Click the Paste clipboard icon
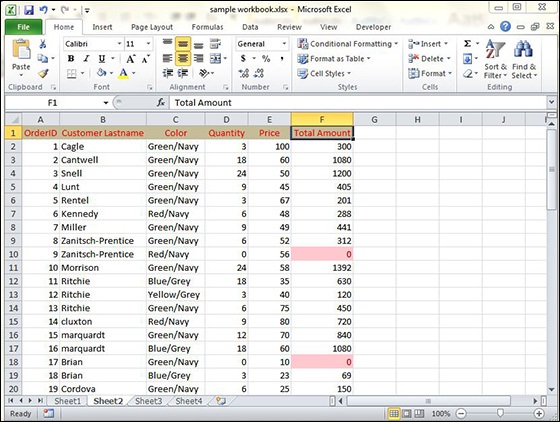The width and height of the screenshot is (560, 422). [21, 49]
